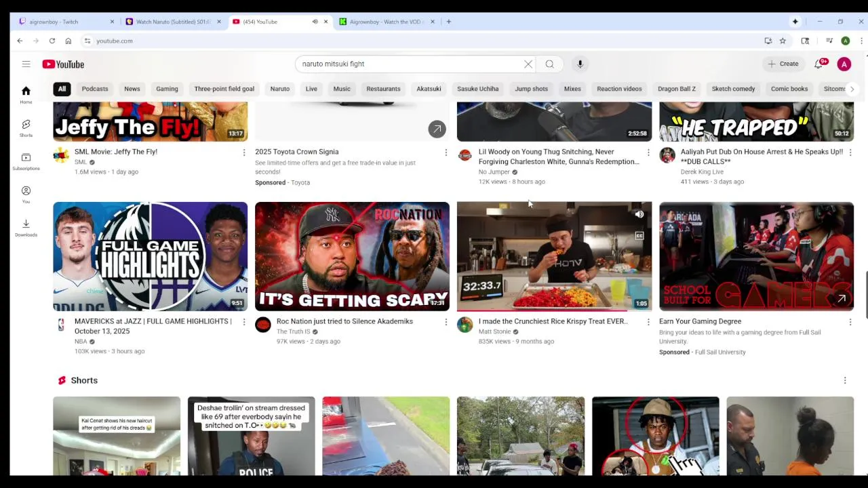Open the Jeffy The Fly video title
The image size is (868, 488).
point(116,152)
